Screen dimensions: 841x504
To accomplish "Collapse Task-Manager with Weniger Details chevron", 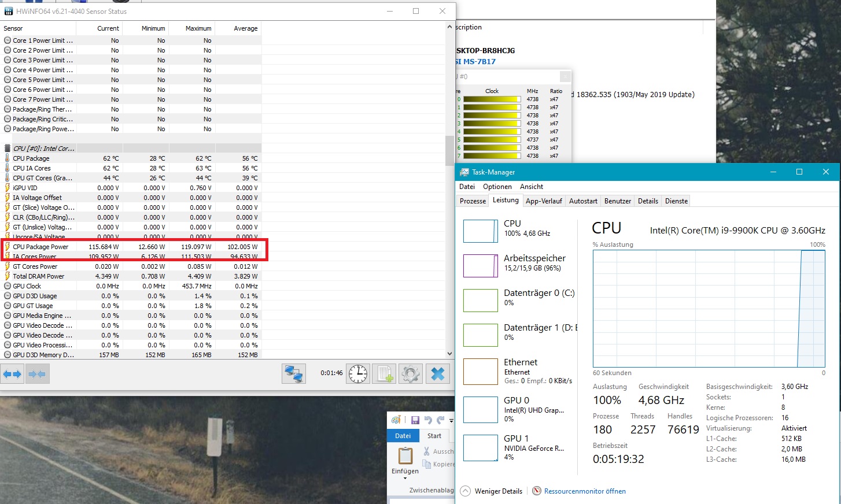I will (x=466, y=491).
